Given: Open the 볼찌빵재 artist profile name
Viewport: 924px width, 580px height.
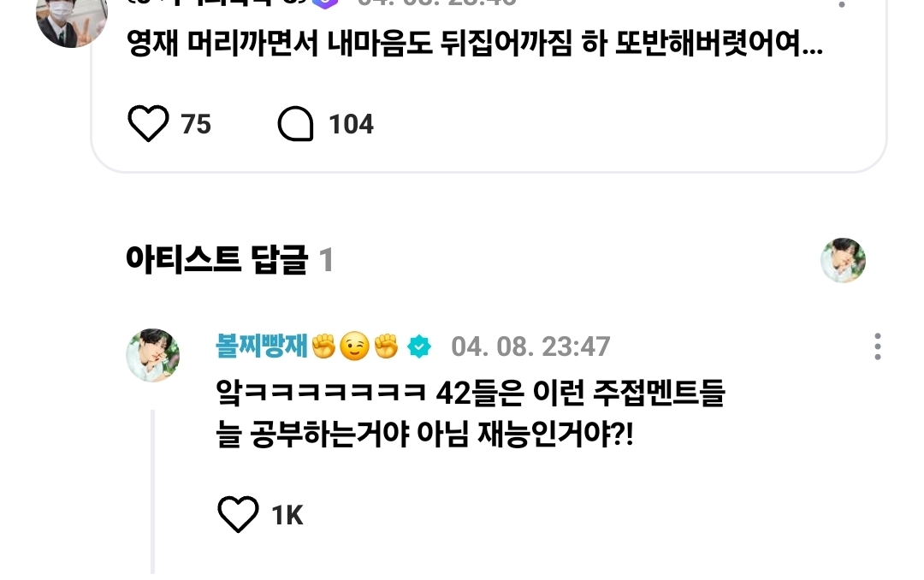Looking at the screenshot, I should pyautogui.click(x=262, y=346).
